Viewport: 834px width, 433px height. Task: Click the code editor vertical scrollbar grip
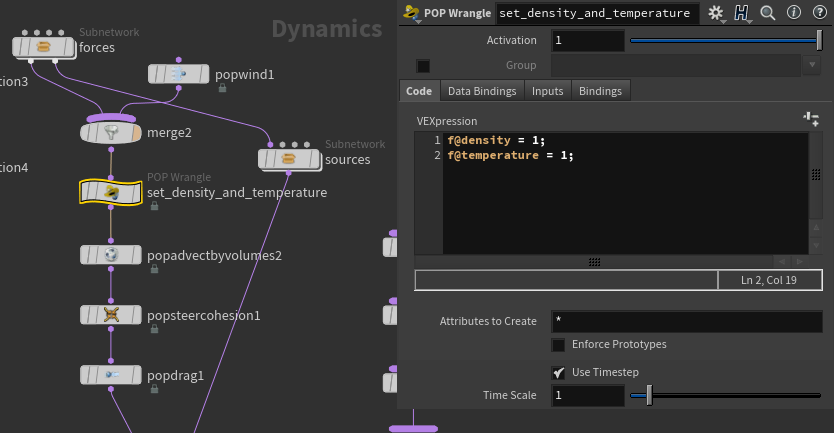point(816,174)
